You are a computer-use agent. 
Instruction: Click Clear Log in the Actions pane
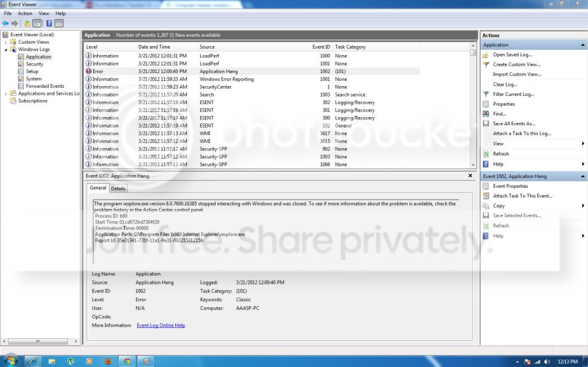coord(505,84)
